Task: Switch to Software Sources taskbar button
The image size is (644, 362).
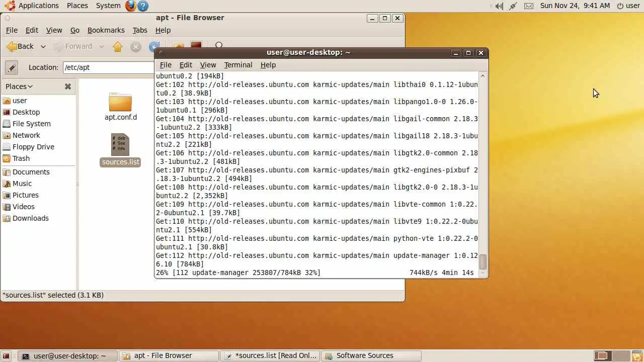Action: pos(371,356)
